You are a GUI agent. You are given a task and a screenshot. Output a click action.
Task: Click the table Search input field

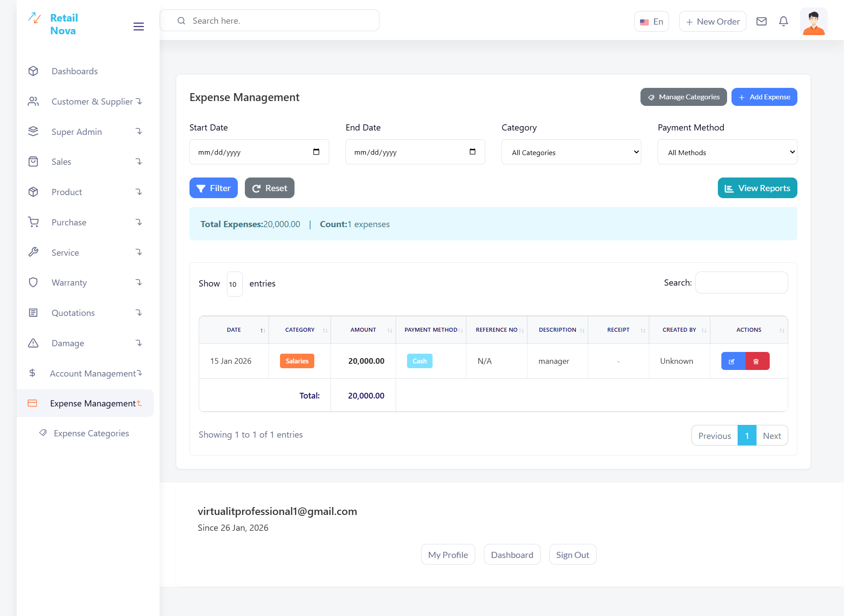[x=741, y=283]
